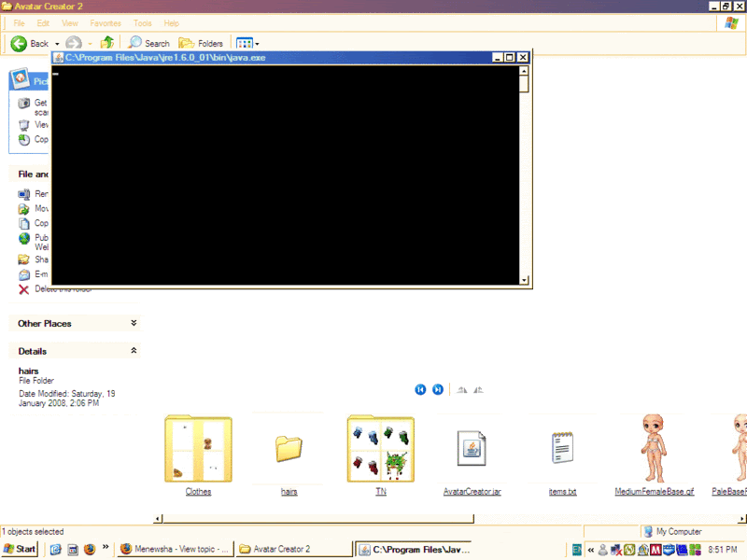Select the TN folder thumbnail
The width and height of the screenshot is (747, 560).
click(381, 449)
